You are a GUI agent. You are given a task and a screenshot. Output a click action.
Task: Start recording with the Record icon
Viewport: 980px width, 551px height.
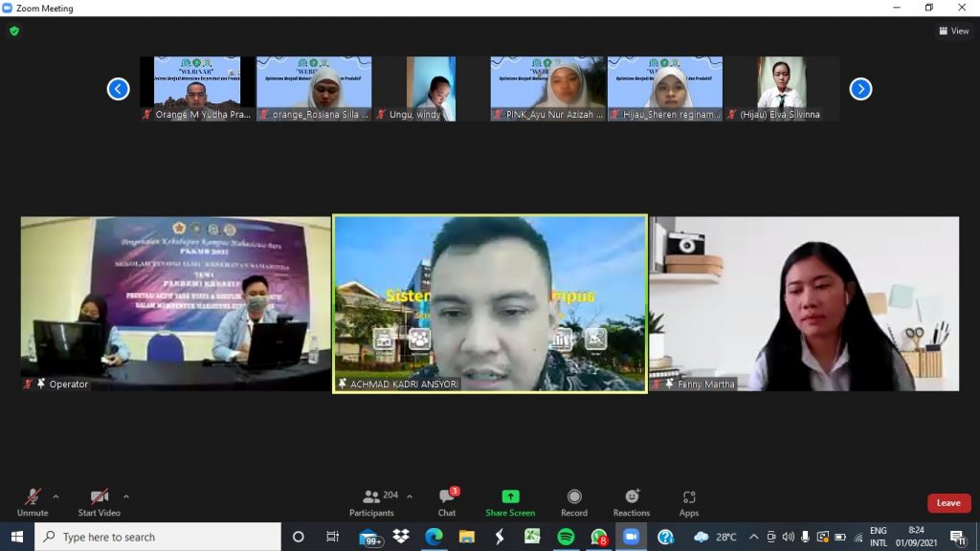[574, 497]
